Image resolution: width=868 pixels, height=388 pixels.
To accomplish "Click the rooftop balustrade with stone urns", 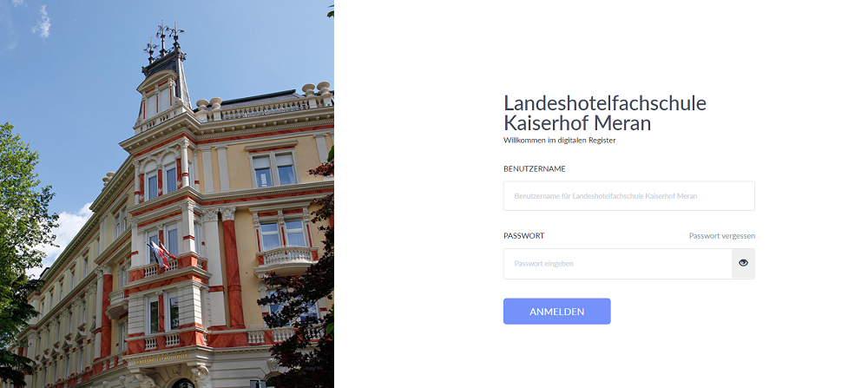I will pos(265,105).
